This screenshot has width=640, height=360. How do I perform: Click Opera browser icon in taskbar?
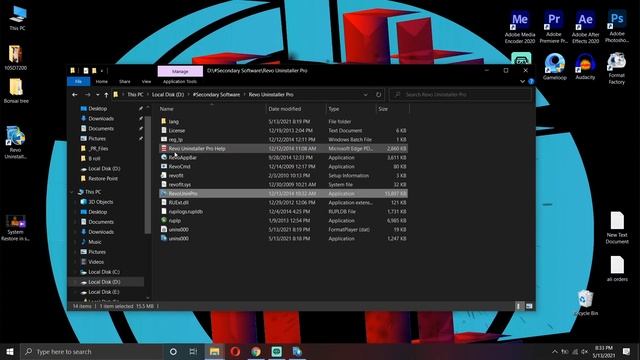coord(235,351)
